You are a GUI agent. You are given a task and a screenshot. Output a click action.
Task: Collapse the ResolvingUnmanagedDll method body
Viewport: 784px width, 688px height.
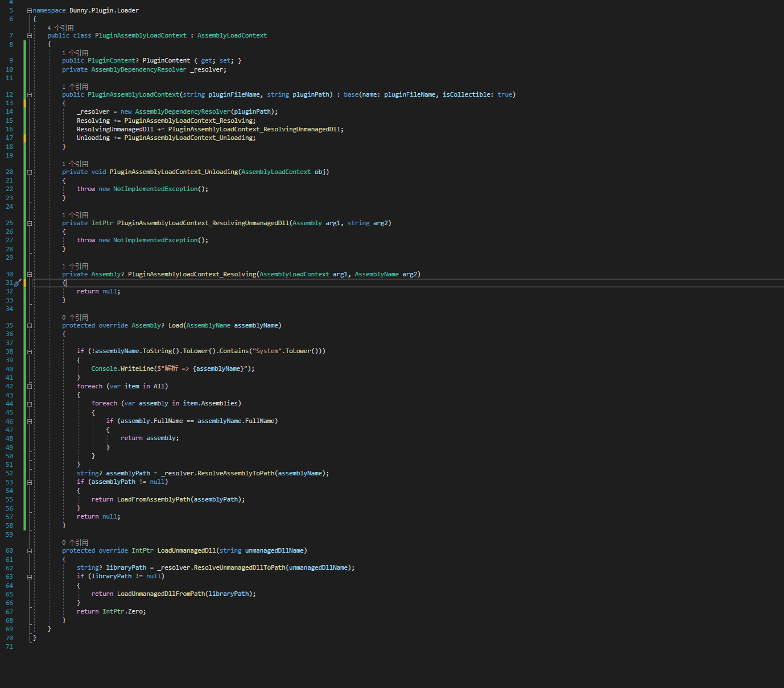coord(29,223)
